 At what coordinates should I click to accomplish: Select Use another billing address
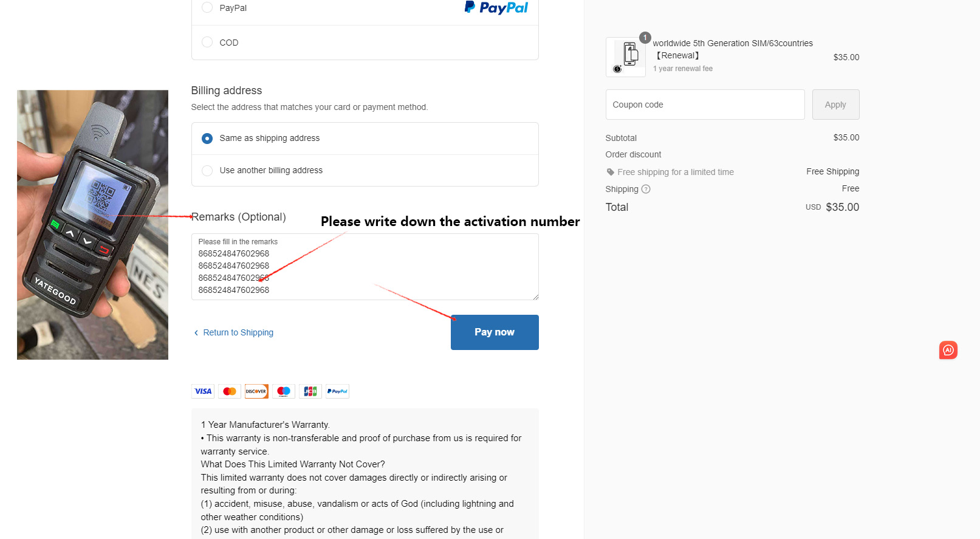[x=207, y=171]
